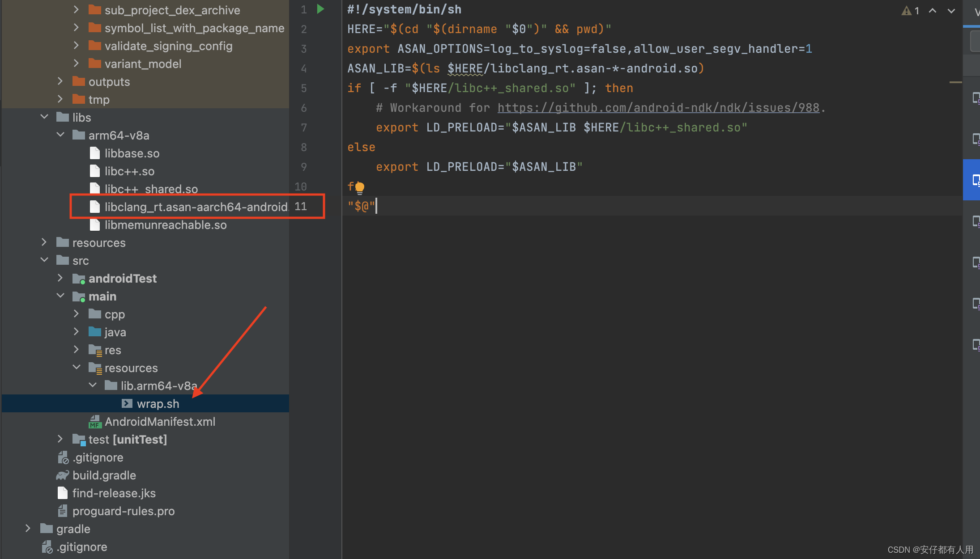Select libc++.so file
The width and height of the screenshot is (980, 559).
click(x=129, y=171)
